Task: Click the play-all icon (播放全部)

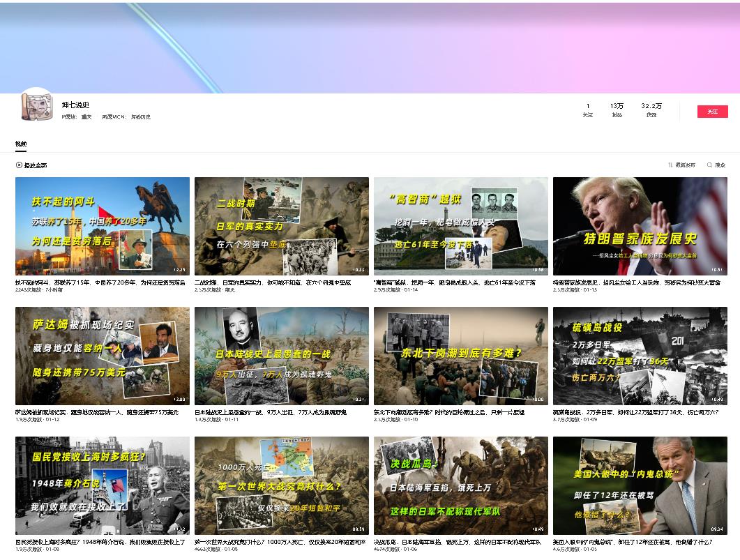Action: coord(19,165)
